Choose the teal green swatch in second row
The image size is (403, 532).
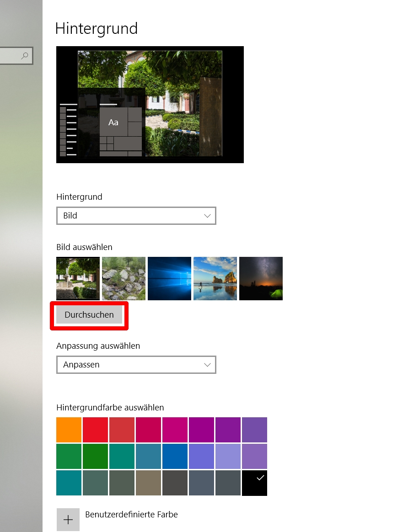click(x=122, y=456)
